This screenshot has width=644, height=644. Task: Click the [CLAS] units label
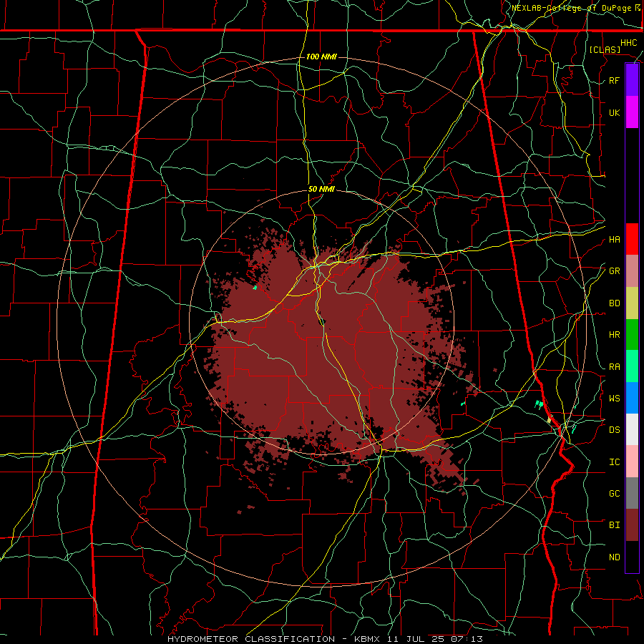(605, 49)
